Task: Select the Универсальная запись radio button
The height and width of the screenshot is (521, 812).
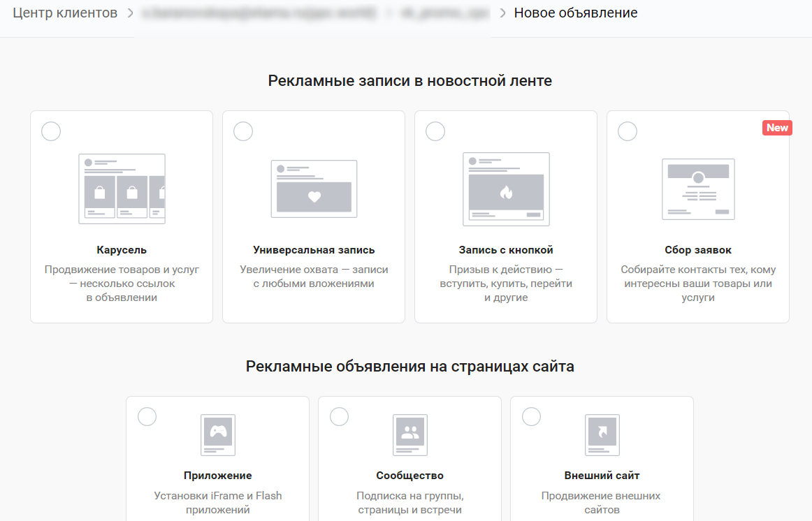Action: 243,131
